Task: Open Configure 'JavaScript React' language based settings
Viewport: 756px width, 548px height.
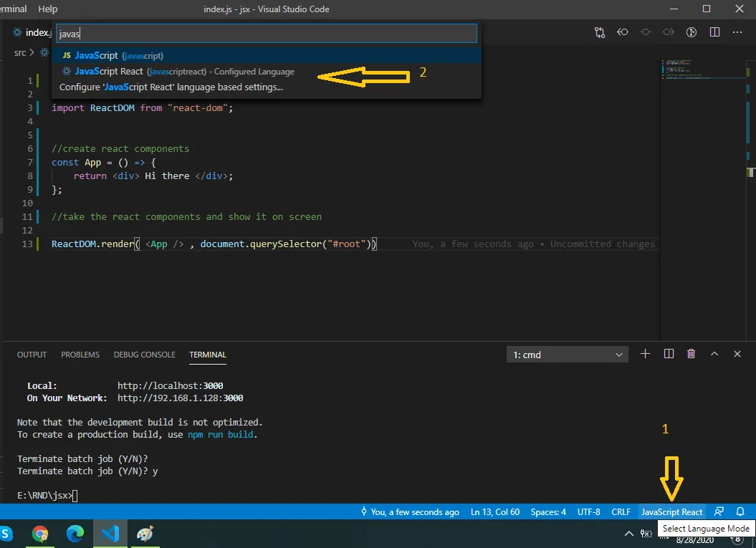Action: point(266,87)
